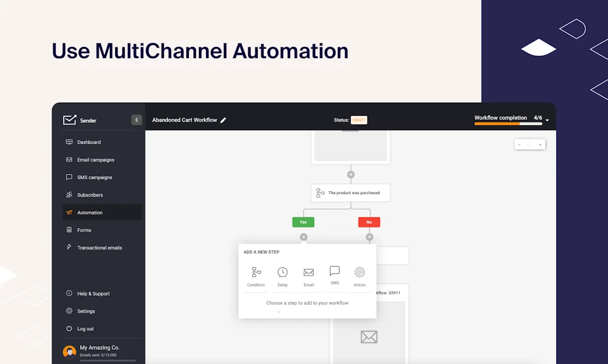Collapse the sidebar with the chevron button

(x=137, y=120)
